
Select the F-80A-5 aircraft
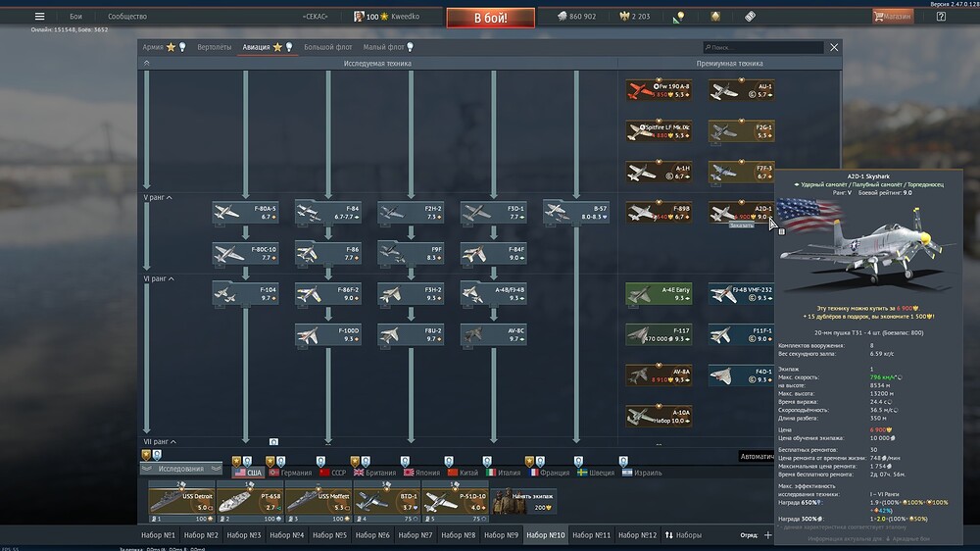(x=245, y=213)
